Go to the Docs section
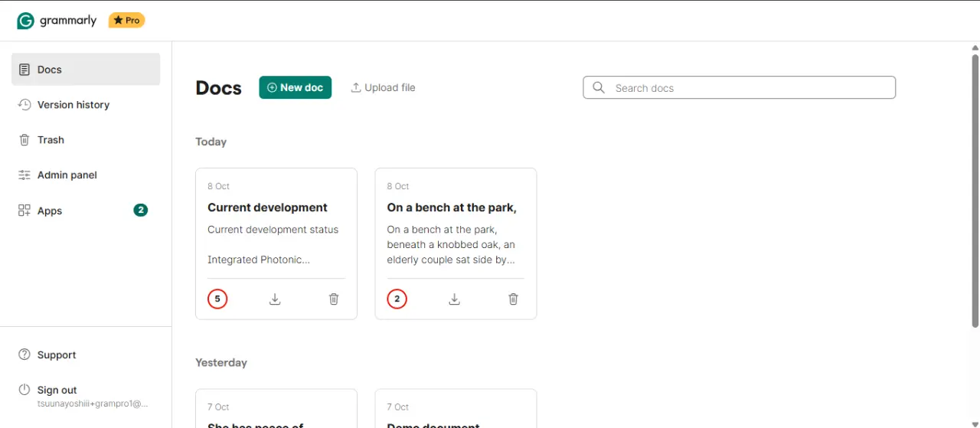Viewport: 980px width, 428px height. 86,69
